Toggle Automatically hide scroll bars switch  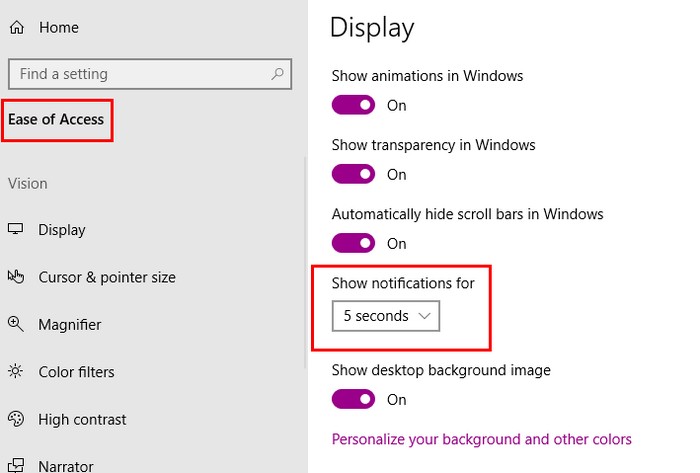click(x=354, y=243)
